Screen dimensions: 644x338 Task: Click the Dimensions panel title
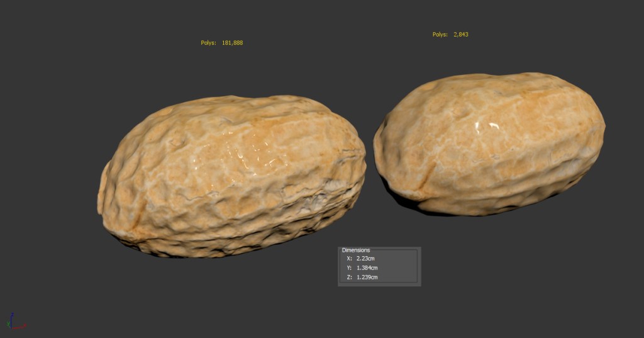pyautogui.click(x=356, y=250)
